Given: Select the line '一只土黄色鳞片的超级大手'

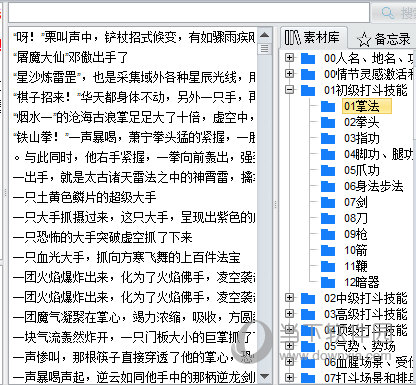Looking at the screenshot, I should [x=85, y=197].
